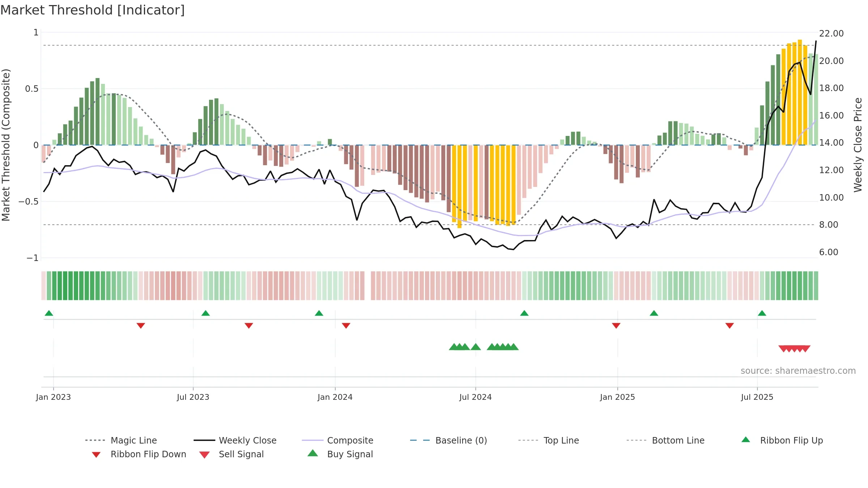Click the Jul 2023 axis label

click(193, 397)
